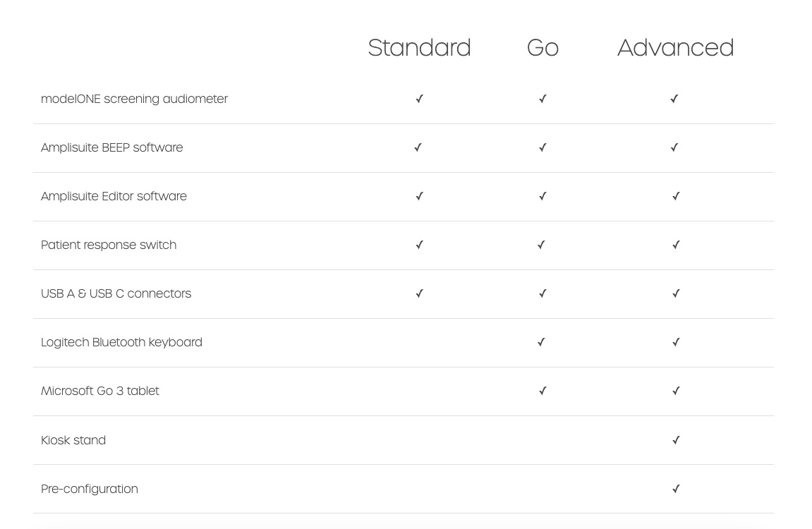Click the Go checkmark for Amplisuite BEEP software

coord(543,147)
